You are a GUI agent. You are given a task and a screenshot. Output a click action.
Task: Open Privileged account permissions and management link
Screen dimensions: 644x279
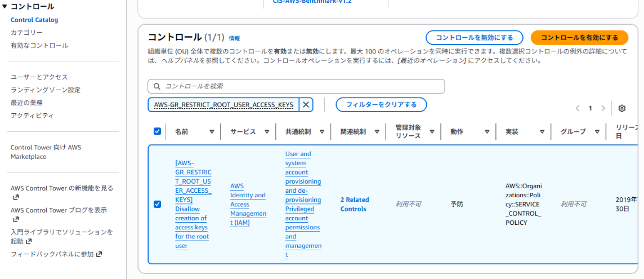pyautogui.click(x=303, y=232)
